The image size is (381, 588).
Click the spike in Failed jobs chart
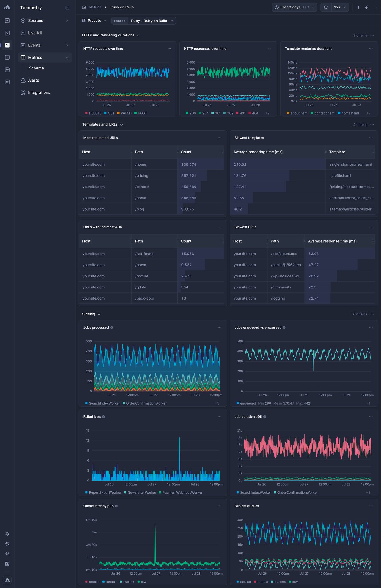(180, 458)
